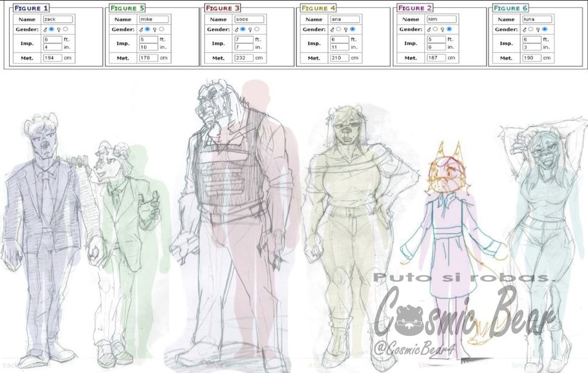588x373 pixels.
Task: Focus the inches field in Figure 3
Action: pos(244,47)
